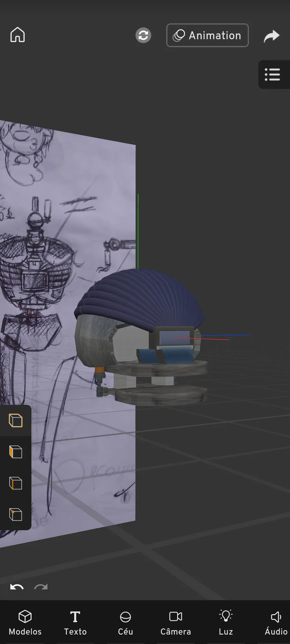Image resolution: width=290 pixels, height=644 pixels.
Task: Open the Áudio options
Action: click(x=276, y=623)
